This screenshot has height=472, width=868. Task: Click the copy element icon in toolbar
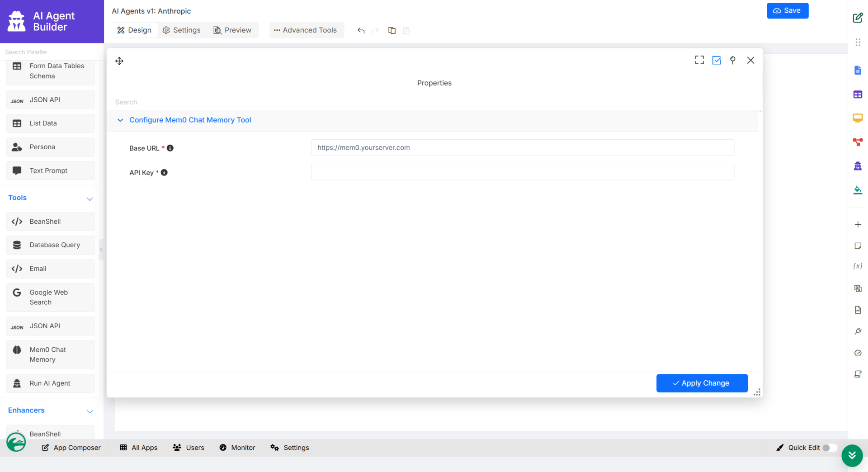[x=392, y=30]
